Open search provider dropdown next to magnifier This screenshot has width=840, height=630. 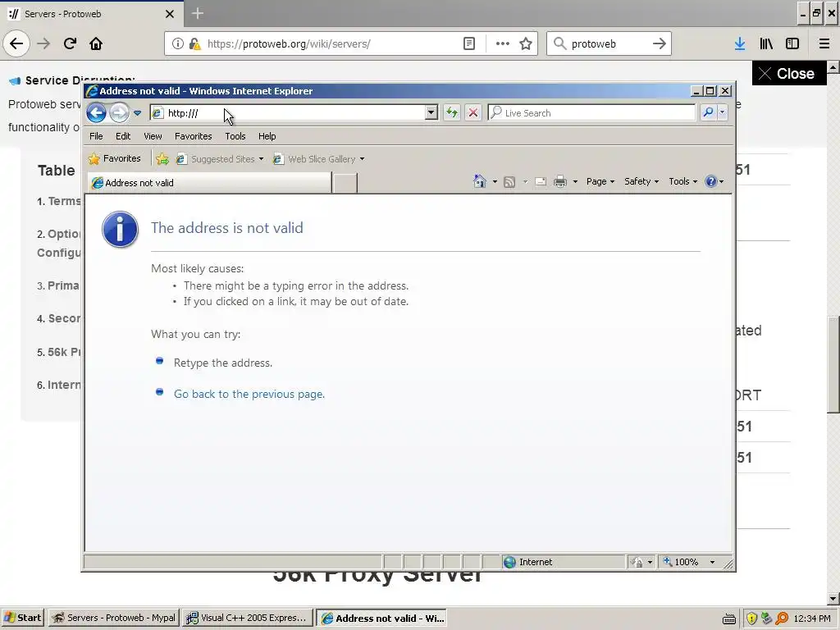(722, 112)
